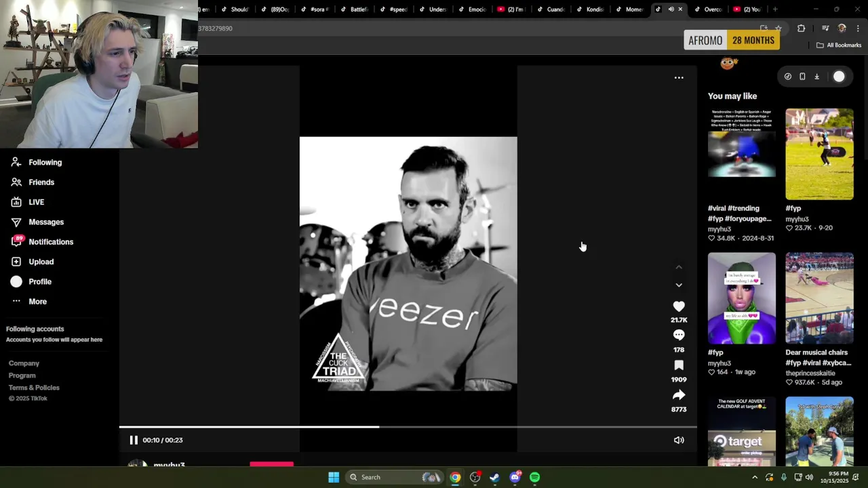
Task: Open the Friends page
Action: [x=41, y=182]
